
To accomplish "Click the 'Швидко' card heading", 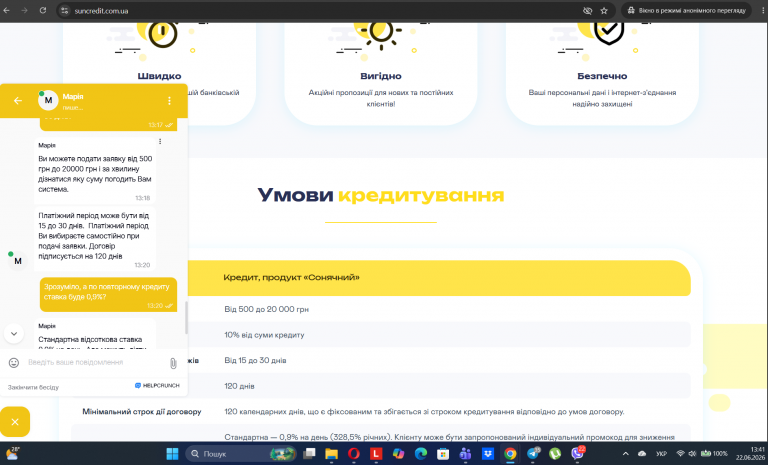I will (x=159, y=76).
